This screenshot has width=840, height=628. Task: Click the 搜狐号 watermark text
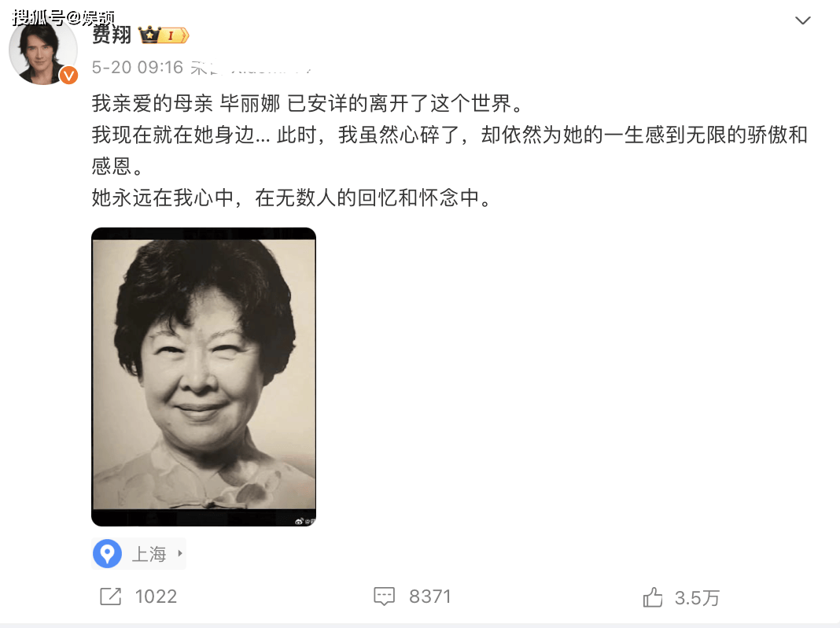point(63,17)
